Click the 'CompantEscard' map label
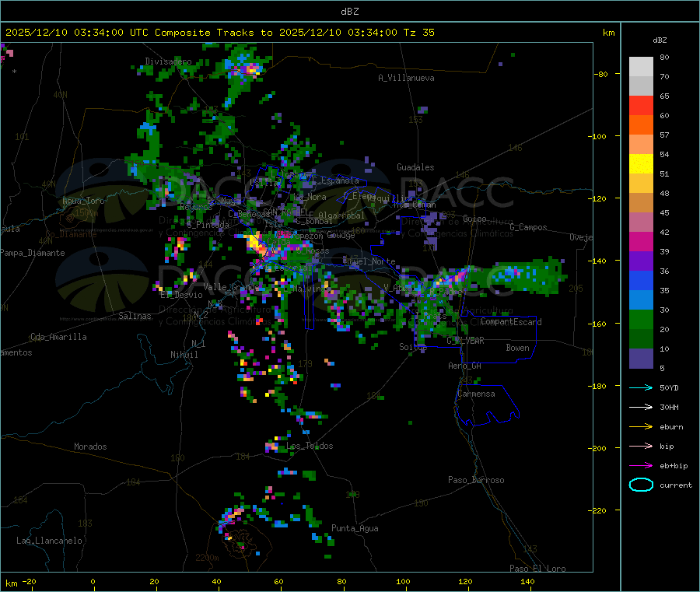 (511, 322)
